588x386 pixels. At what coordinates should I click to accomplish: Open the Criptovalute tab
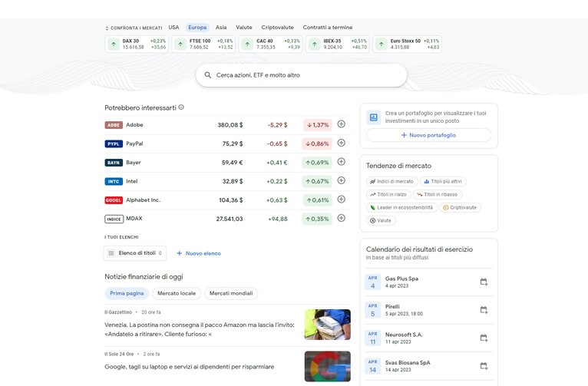click(278, 28)
